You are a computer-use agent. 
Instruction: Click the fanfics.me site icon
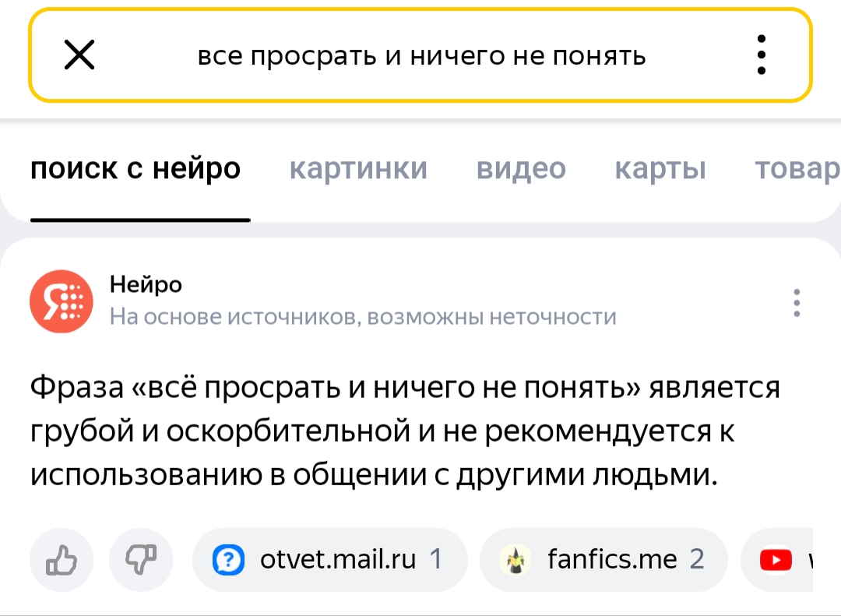[516, 560]
